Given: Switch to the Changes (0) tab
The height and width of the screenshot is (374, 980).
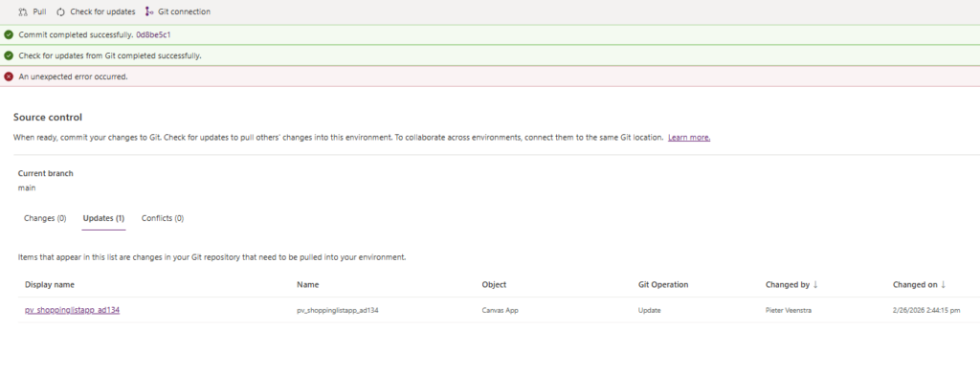Looking at the screenshot, I should click(45, 218).
